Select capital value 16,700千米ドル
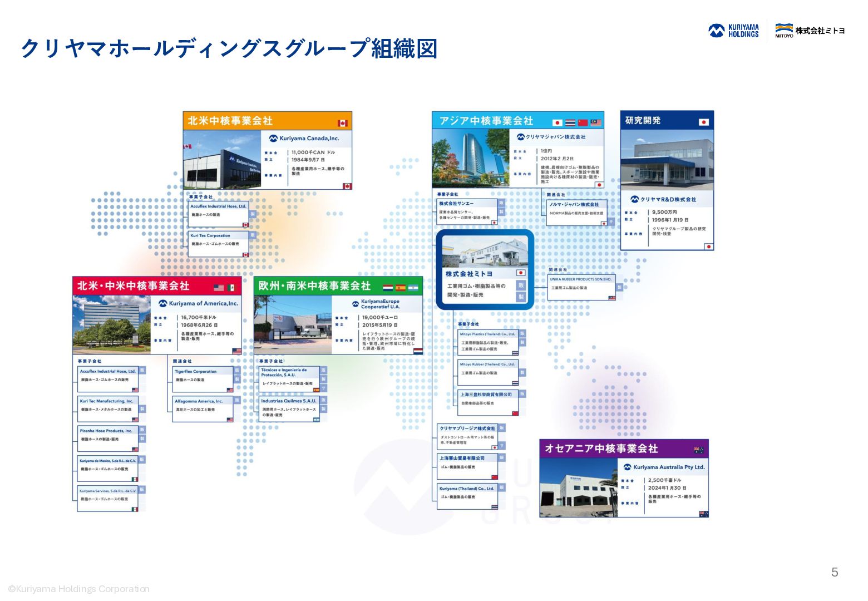868x601 pixels. point(199,317)
